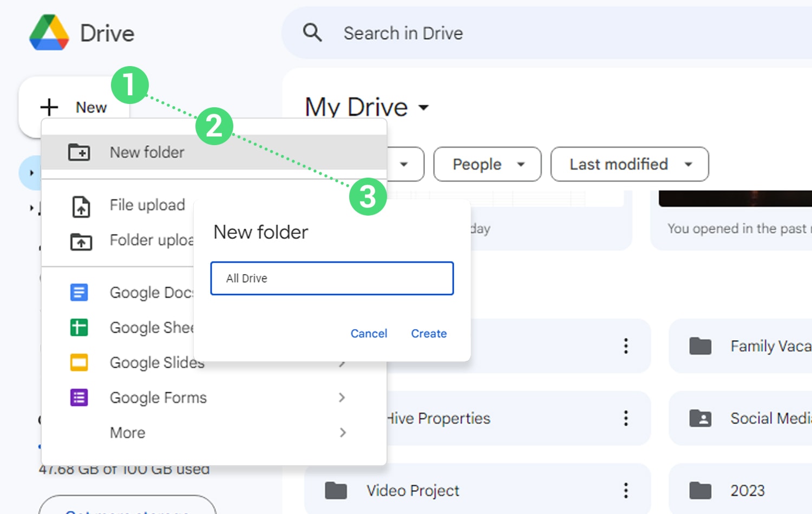Click the Google Forms icon

click(x=79, y=398)
